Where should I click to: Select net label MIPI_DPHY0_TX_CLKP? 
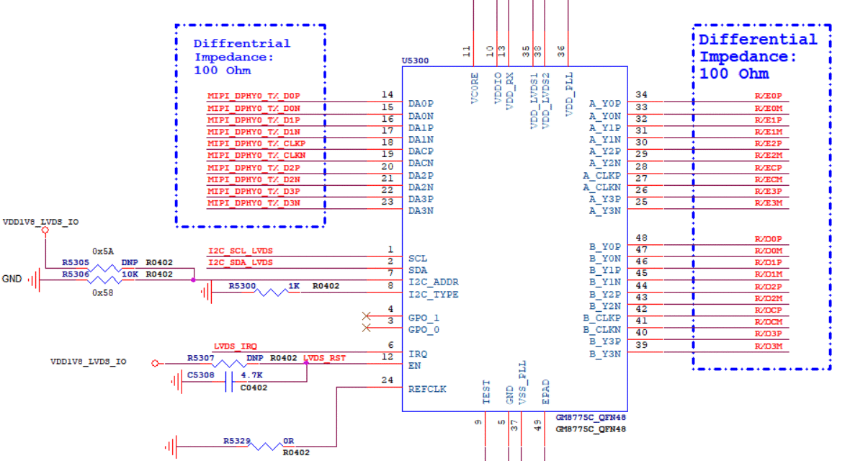coord(256,143)
